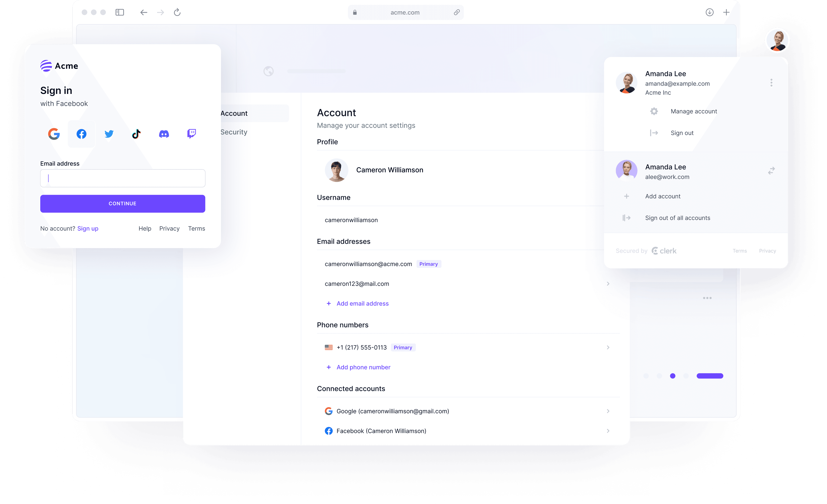
Task: Click the Google sign-in icon
Action: 54,133
